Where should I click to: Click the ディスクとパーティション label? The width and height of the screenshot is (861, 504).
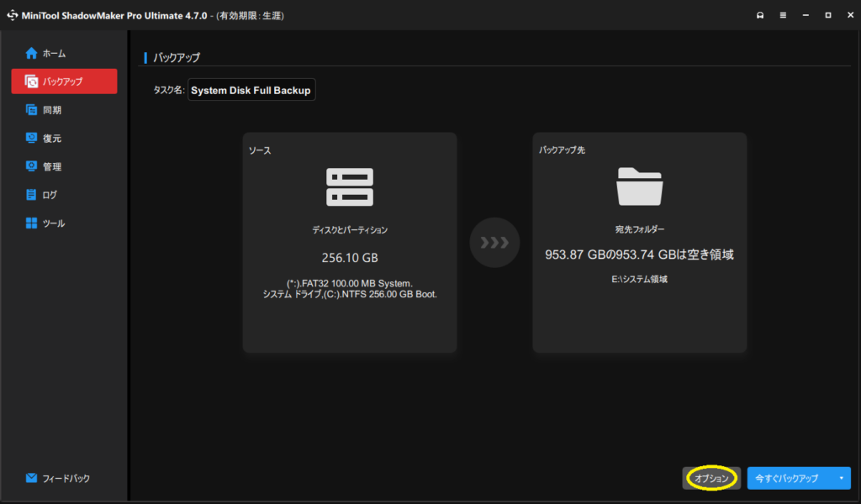[350, 230]
